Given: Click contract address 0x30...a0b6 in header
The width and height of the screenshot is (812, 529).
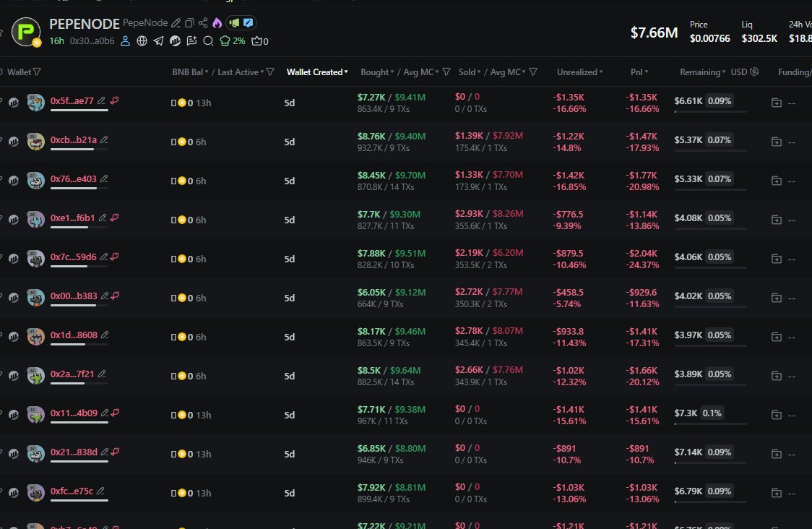Looking at the screenshot, I should point(92,41).
